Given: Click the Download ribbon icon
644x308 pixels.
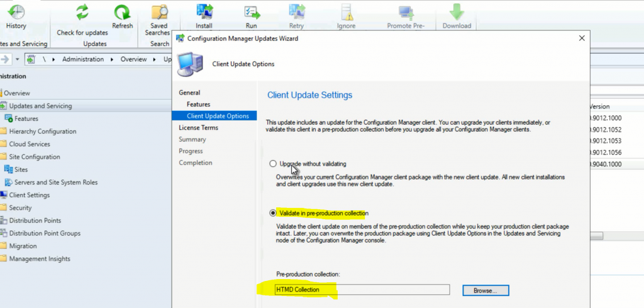Looking at the screenshot, I should point(457,12).
